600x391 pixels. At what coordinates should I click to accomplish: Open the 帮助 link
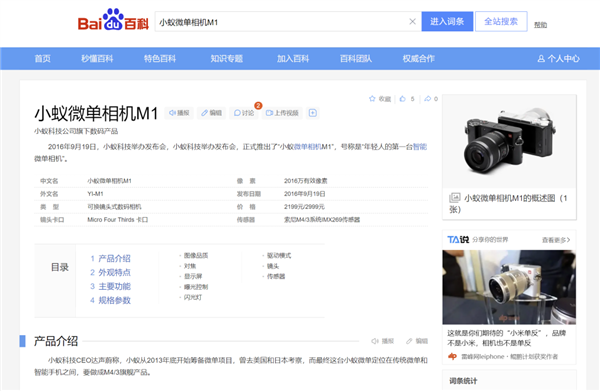point(540,25)
